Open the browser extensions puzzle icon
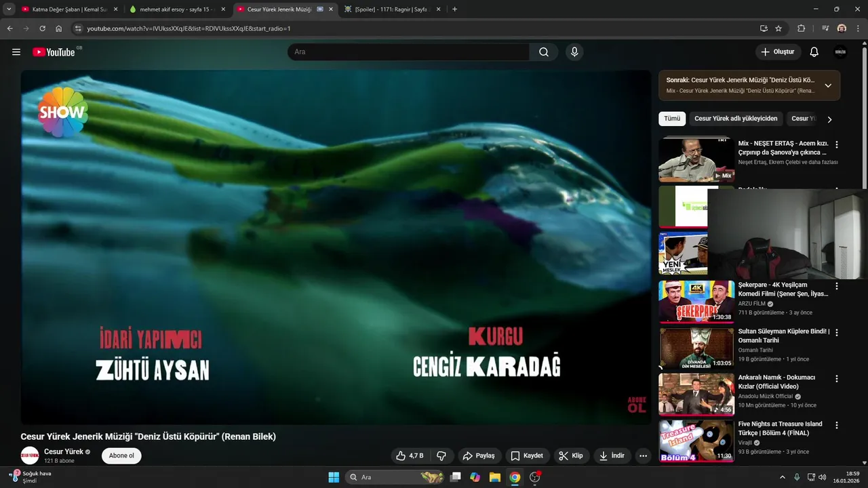 (x=801, y=28)
